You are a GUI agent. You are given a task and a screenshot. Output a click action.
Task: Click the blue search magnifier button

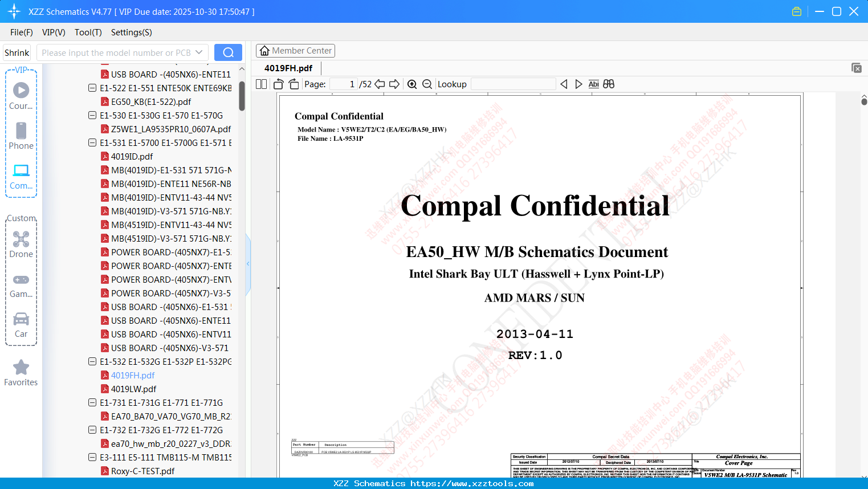coord(228,52)
